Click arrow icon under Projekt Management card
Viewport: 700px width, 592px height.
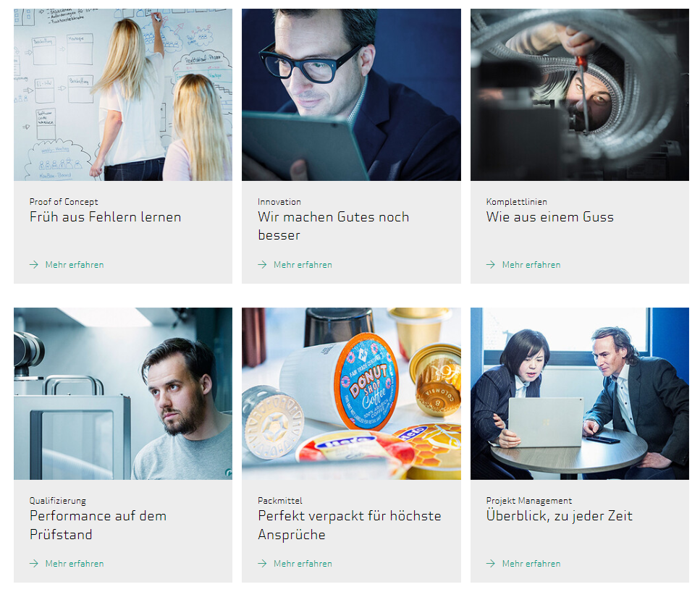tap(491, 564)
